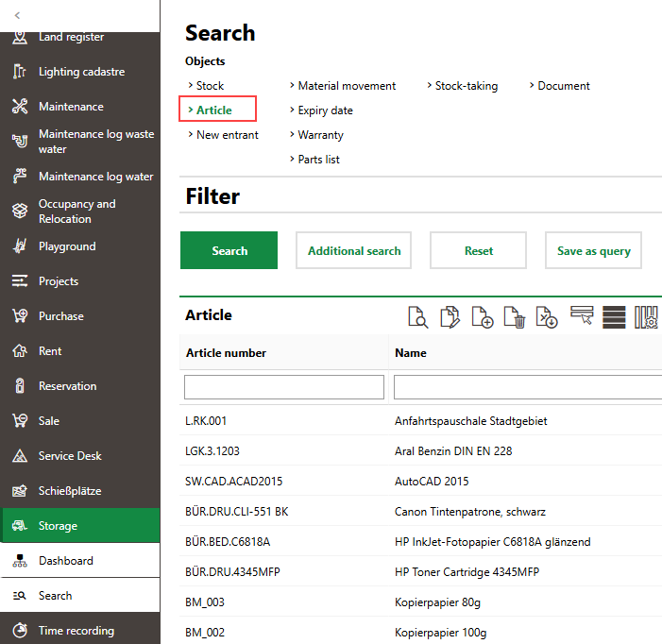Click the export to Excel icon
Screen dimensions: 662x644
click(546, 316)
